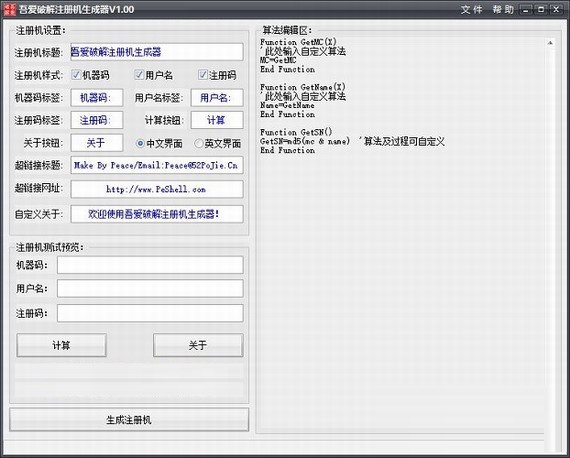Click the 'Function GetName(X)' code line
570x458 pixels.
[x=303, y=87]
